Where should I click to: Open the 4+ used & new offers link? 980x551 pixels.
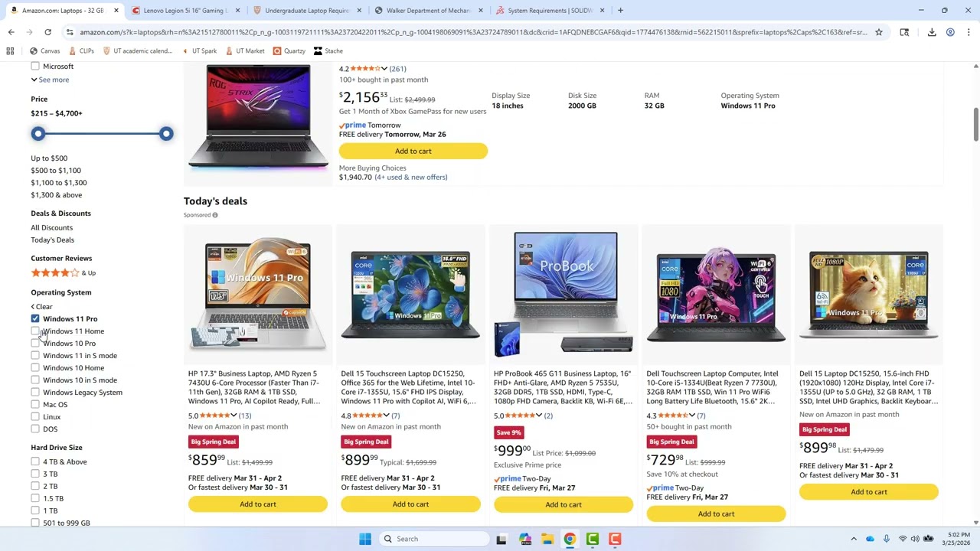[411, 178]
